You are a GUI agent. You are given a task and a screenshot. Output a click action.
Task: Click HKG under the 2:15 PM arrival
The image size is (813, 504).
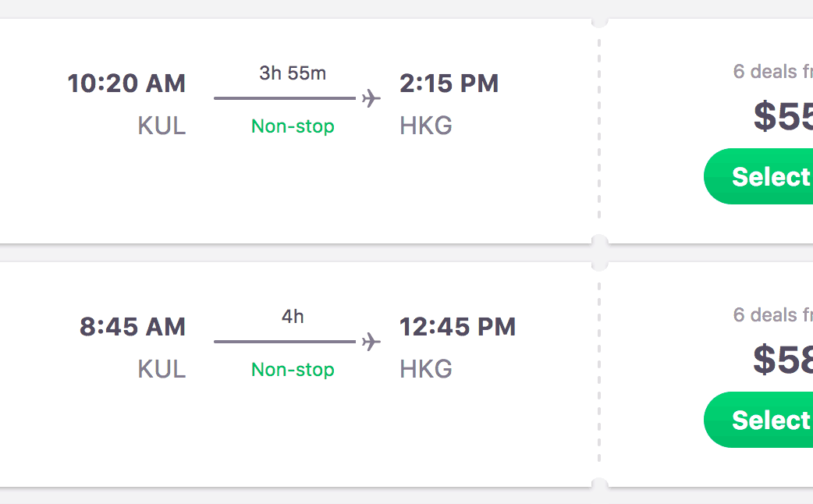pyautogui.click(x=426, y=126)
